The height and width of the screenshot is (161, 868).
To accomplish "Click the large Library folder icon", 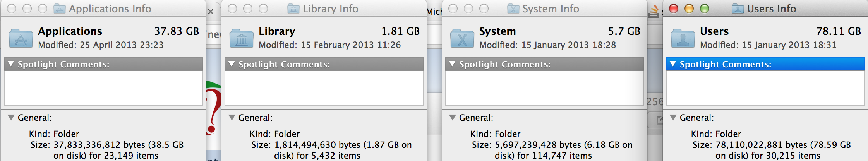I will 242,38.
